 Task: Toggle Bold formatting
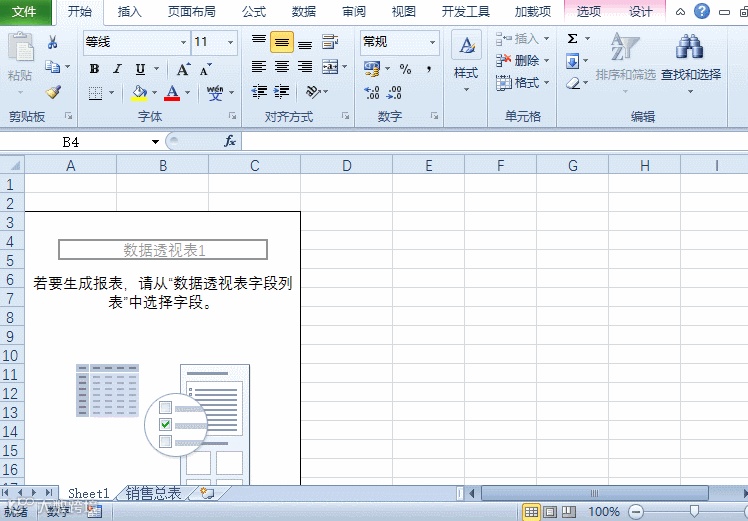94,69
